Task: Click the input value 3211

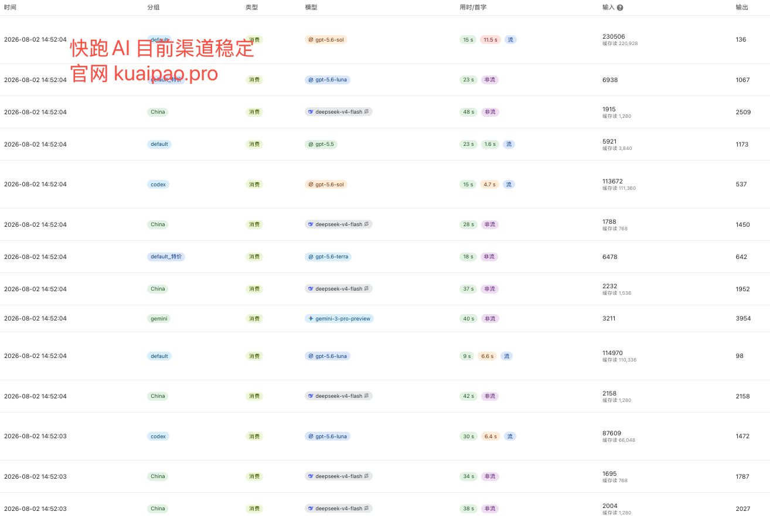Action: 610,319
